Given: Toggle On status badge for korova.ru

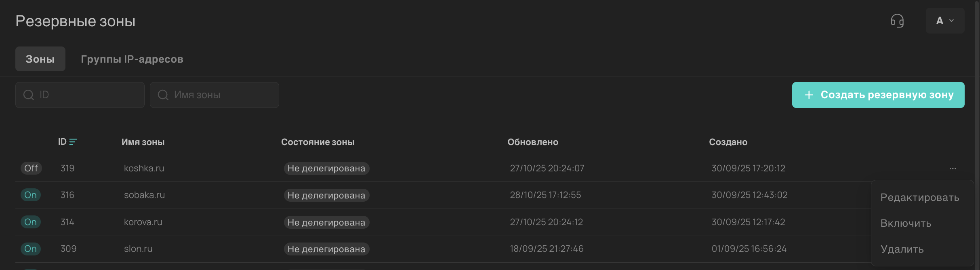Looking at the screenshot, I should pyautogui.click(x=31, y=222).
